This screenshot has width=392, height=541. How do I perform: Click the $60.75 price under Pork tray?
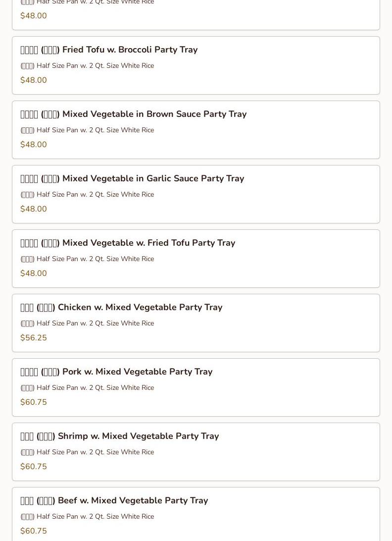(x=34, y=402)
